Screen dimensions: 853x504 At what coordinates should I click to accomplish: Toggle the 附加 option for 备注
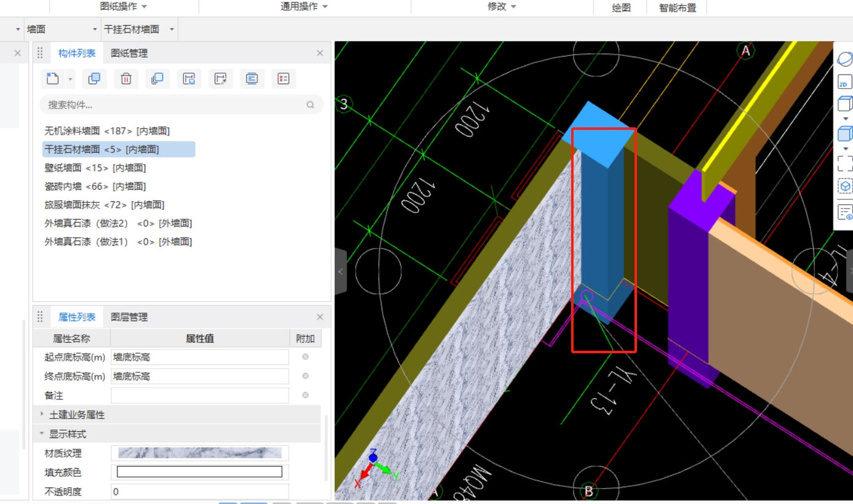pos(305,395)
